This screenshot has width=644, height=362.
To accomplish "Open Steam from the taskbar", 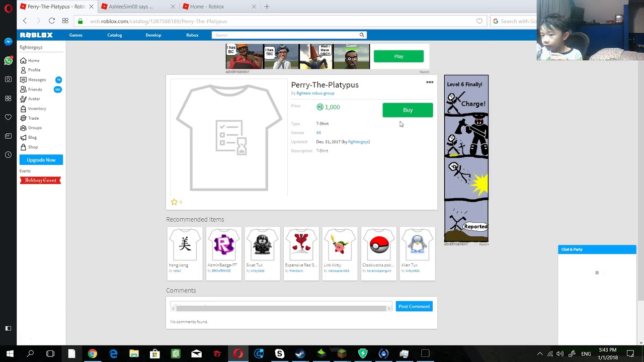I will click(x=300, y=354).
